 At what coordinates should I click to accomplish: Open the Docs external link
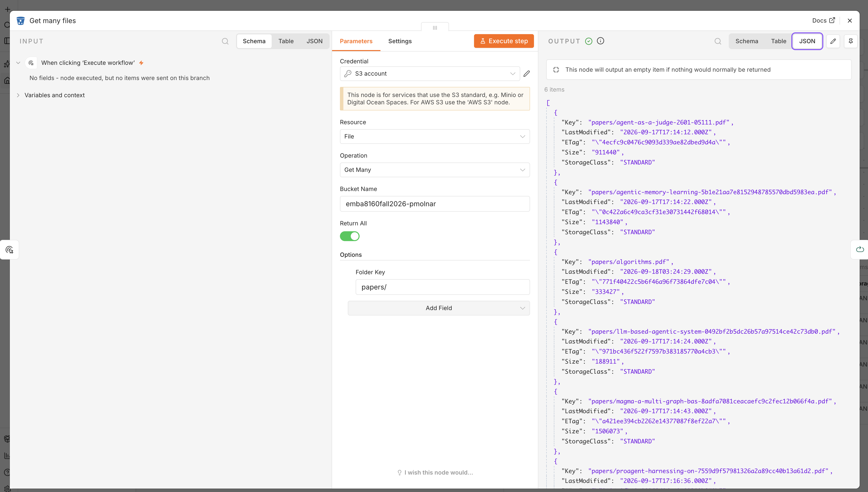[824, 21]
